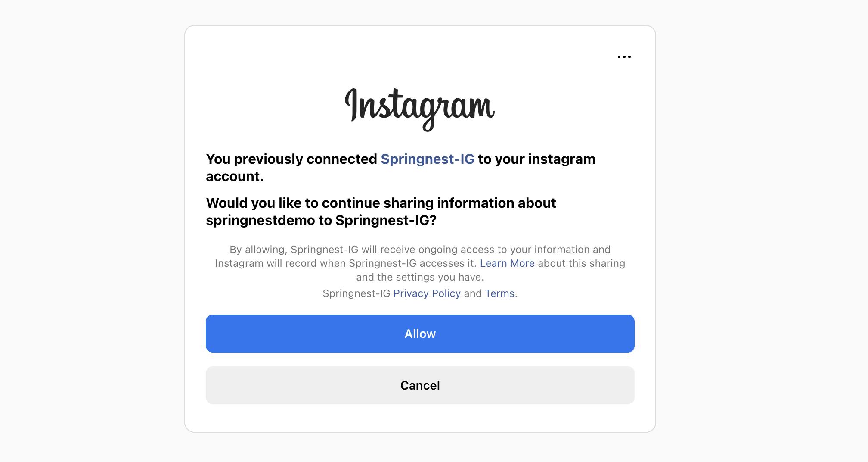Click the springnestdemo account name
This screenshot has height=462, width=868.
[x=260, y=220]
